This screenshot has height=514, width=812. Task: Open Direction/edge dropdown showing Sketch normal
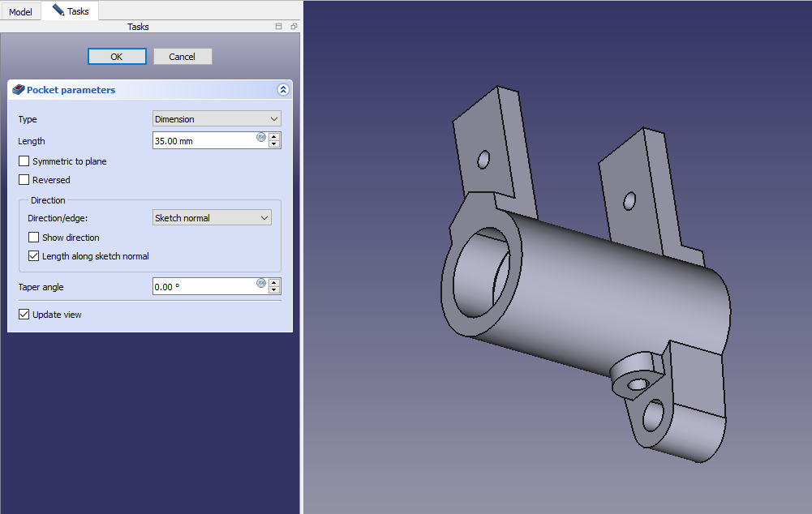(212, 218)
